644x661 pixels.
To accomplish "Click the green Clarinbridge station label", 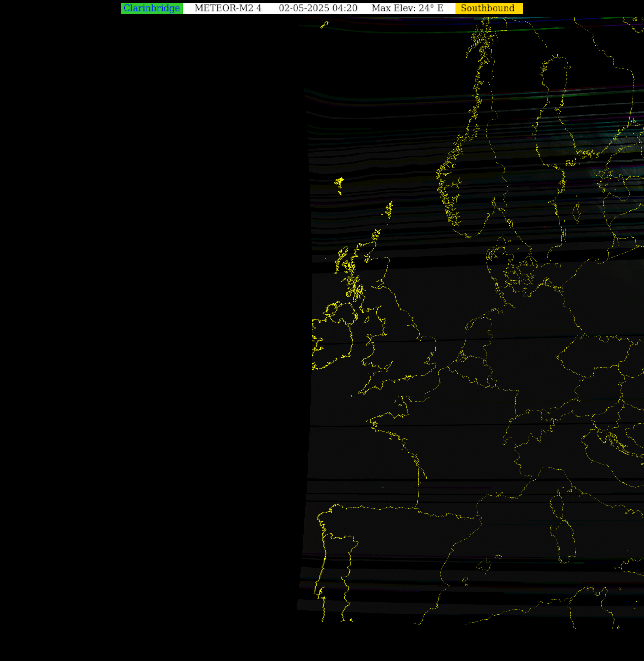I will [152, 8].
